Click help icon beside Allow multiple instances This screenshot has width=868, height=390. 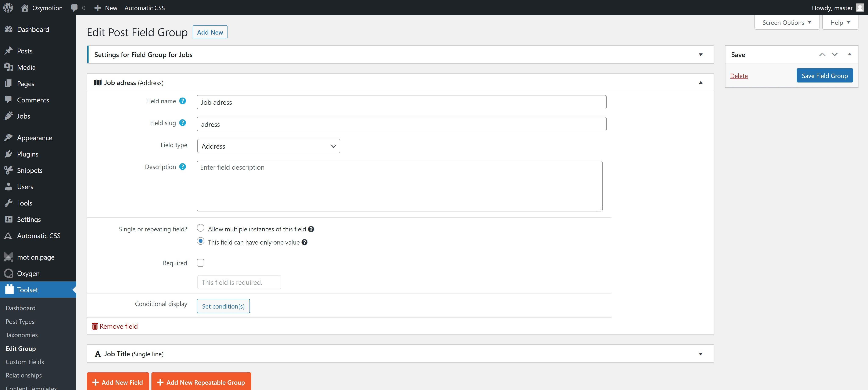(311, 229)
